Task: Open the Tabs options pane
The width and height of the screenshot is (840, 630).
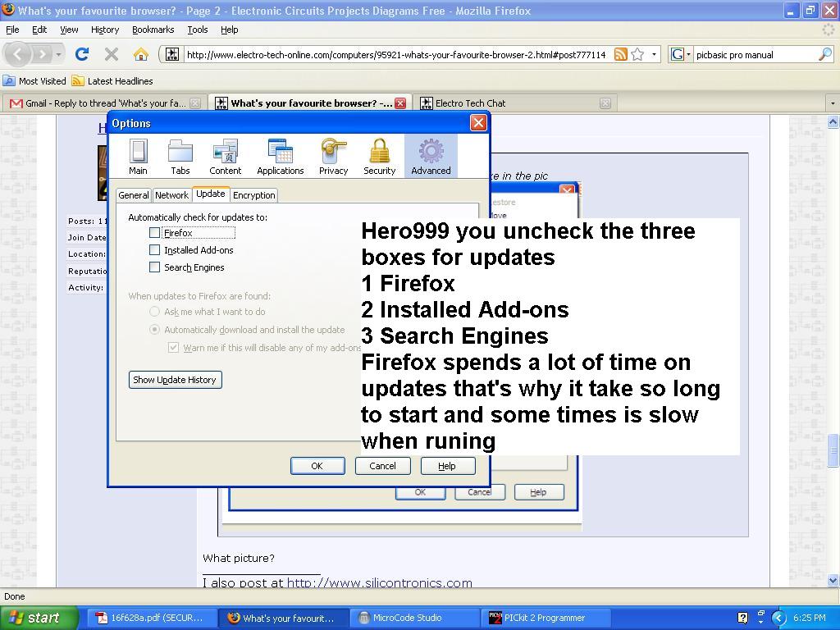Action: click(x=180, y=157)
